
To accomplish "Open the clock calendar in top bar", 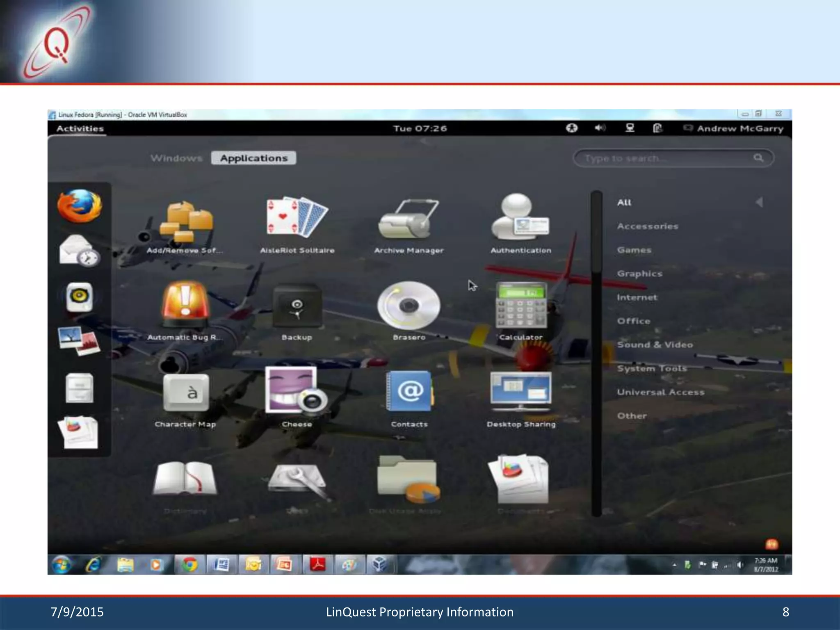I will (x=420, y=128).
